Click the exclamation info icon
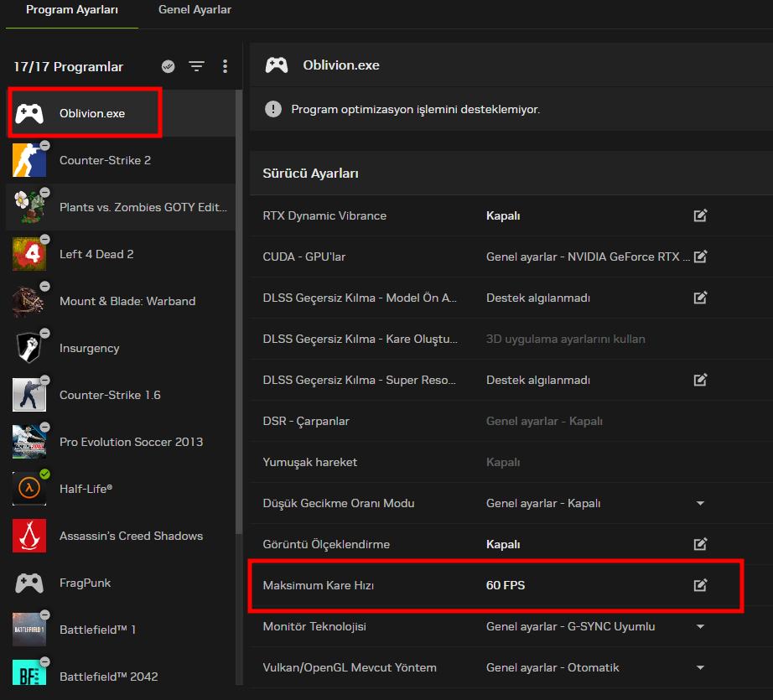The width and height of the screenshot is (773, 700). pyautogui.click(x=273, y=109)
